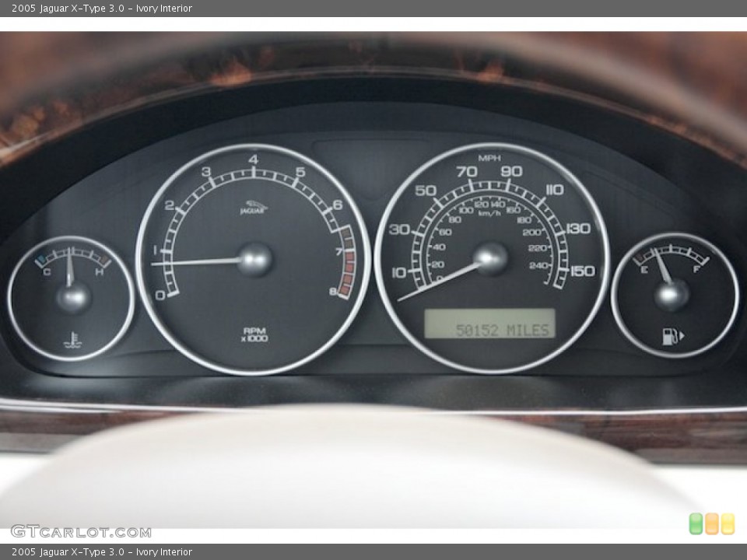Click the top caption 2005 Jaguar X-Type 3.0
This screenshot has height=560, width=747.
pos(101,8)
